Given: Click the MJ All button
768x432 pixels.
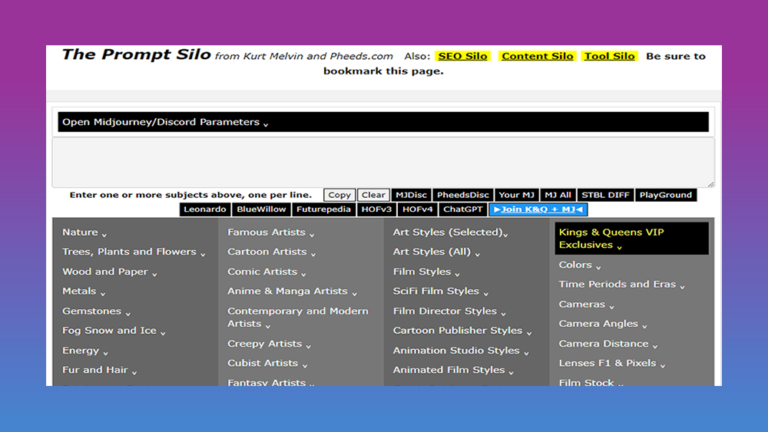Looking at the screenshot, I should click(x=558, y=195).
